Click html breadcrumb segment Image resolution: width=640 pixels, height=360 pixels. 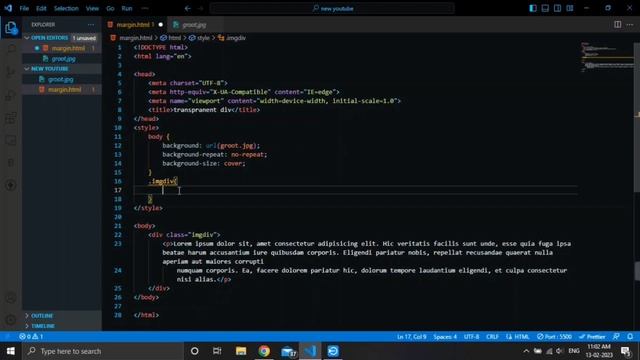pos(174,38)
